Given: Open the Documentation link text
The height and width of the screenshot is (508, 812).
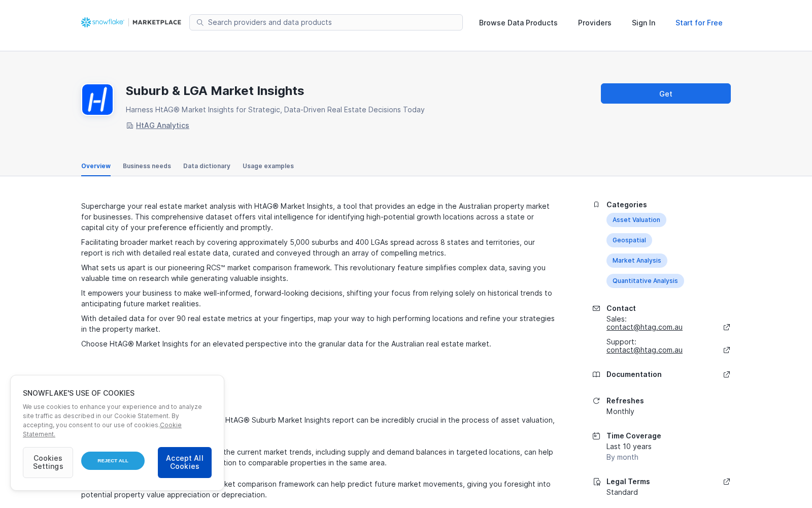Looking at the screenshot, I should (x=634, y=374).
